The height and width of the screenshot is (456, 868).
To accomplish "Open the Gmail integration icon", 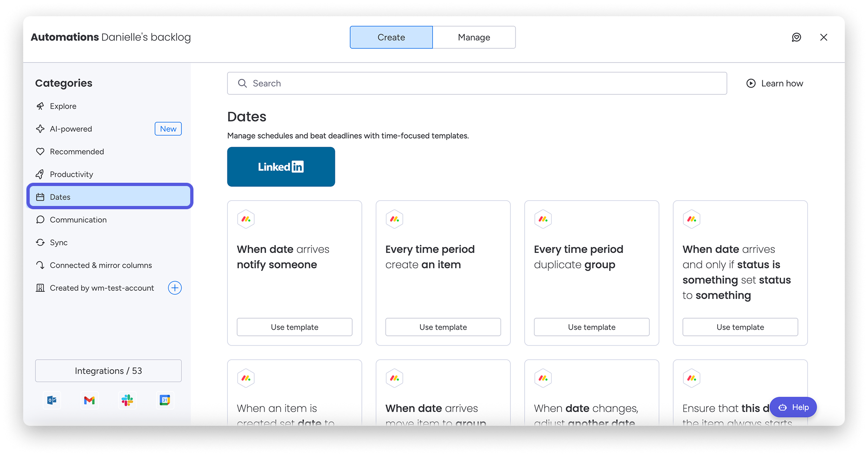I will point(90,400).
